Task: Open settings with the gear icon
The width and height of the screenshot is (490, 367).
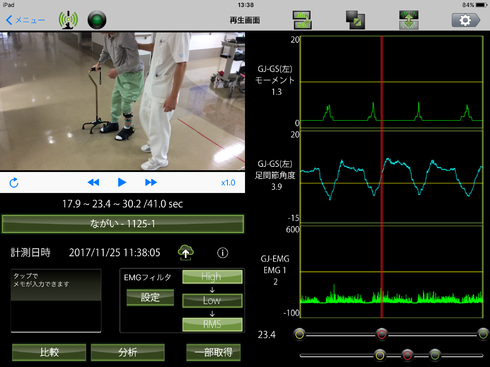Action: (x=466, y=20)
